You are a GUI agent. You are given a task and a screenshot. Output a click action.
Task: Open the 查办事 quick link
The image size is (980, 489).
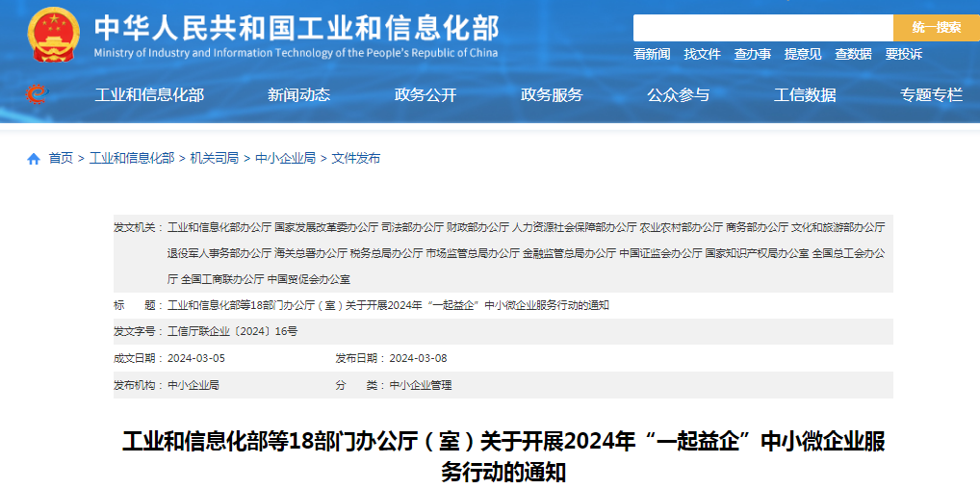[753, 54]
